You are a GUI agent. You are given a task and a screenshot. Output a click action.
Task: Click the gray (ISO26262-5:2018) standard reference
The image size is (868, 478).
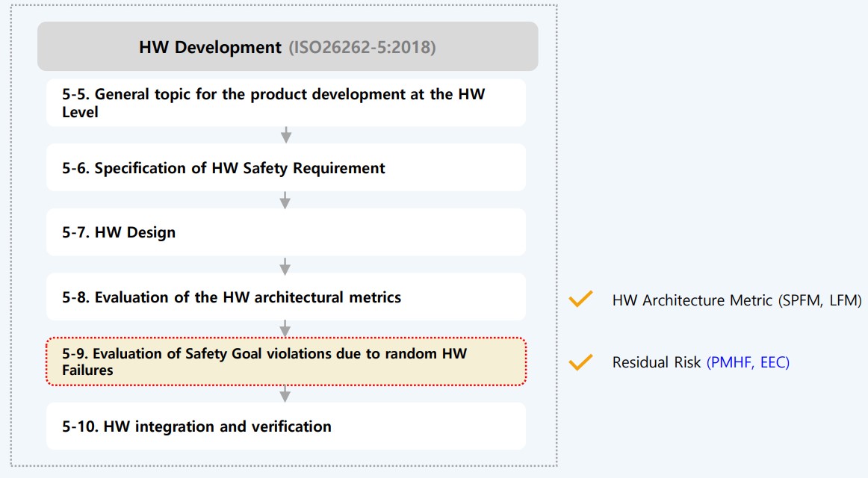[362, 47]
